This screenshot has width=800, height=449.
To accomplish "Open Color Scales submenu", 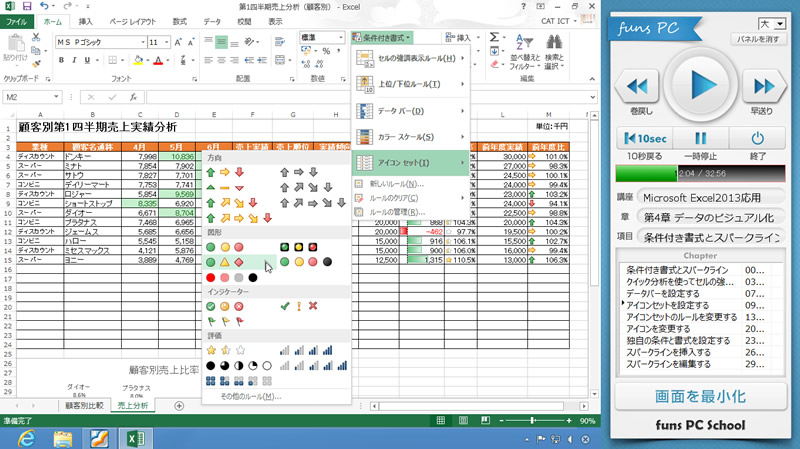I will (411, 137).
